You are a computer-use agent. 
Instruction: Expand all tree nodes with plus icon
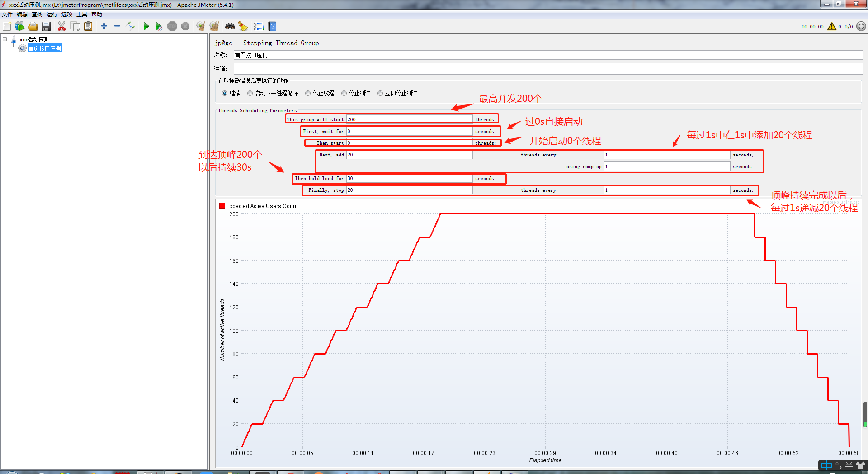pos(104,26)
